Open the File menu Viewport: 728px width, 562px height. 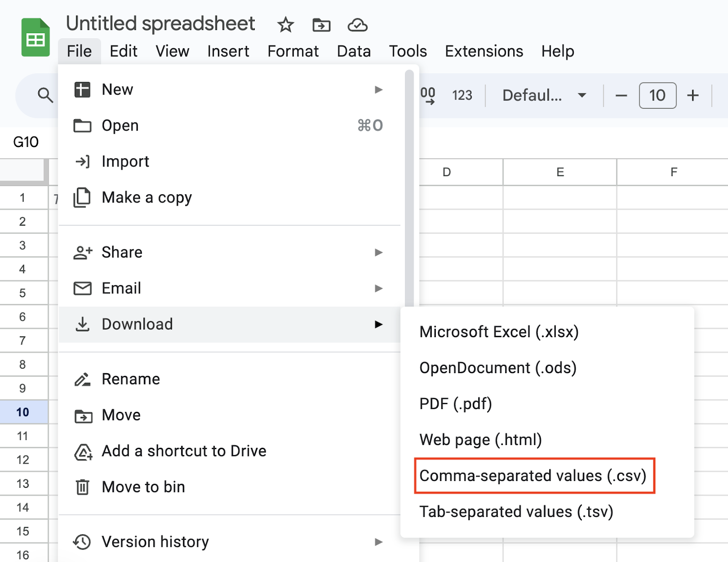pyautogui.click(x=79, y=51)
